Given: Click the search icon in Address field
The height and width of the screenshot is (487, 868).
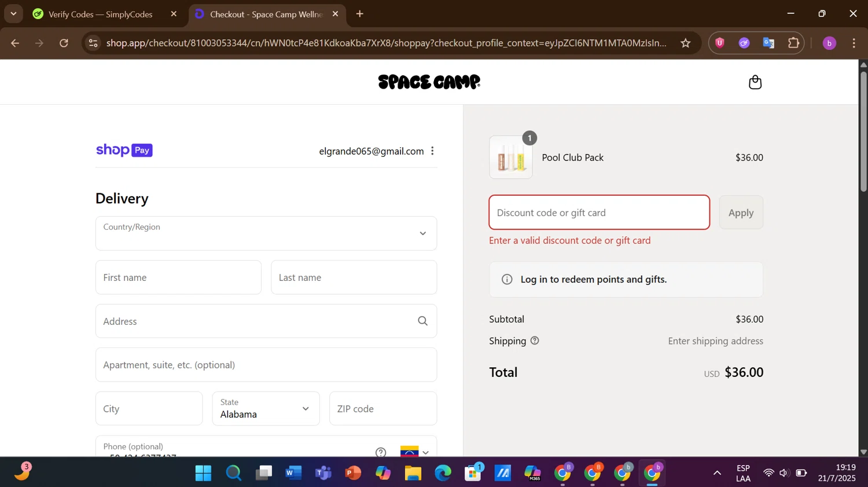Looking at the screenshot, I should (x=422, y=321).
